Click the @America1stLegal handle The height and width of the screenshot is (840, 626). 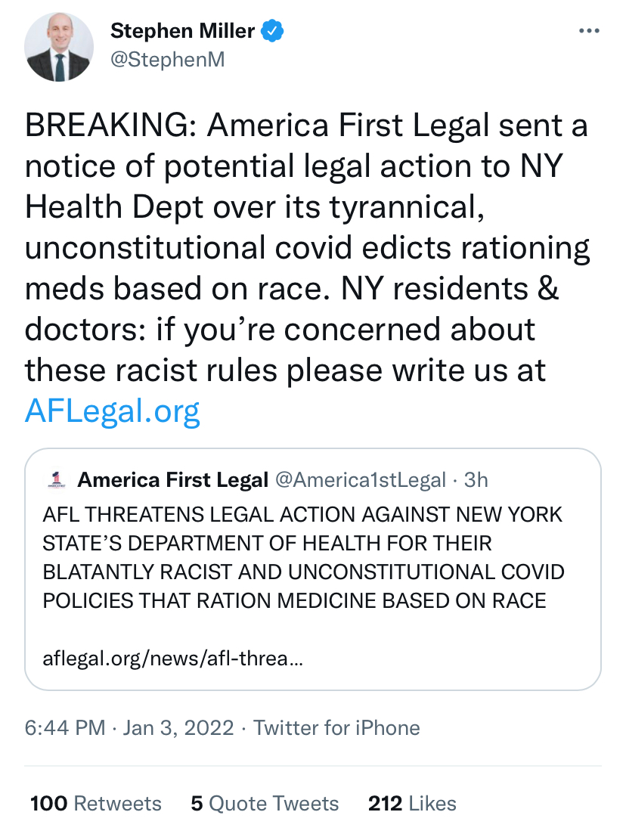(360, 479)
